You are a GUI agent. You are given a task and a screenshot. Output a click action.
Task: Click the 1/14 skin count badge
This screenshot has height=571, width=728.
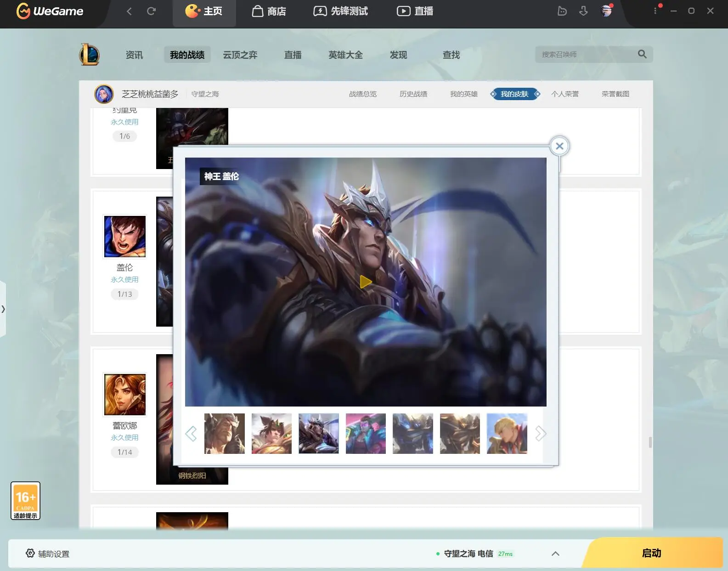(x=124, y=452)
